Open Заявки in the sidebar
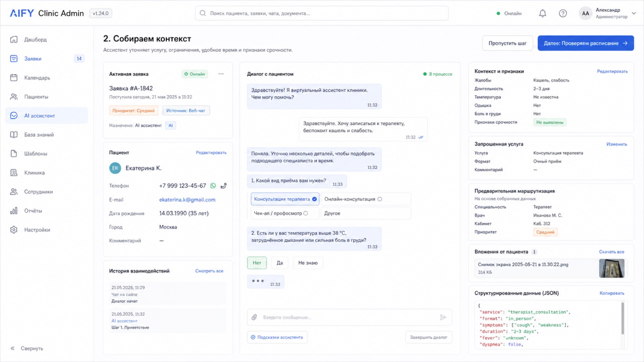This screenshot has width=644, height=362. pos(47,59)
